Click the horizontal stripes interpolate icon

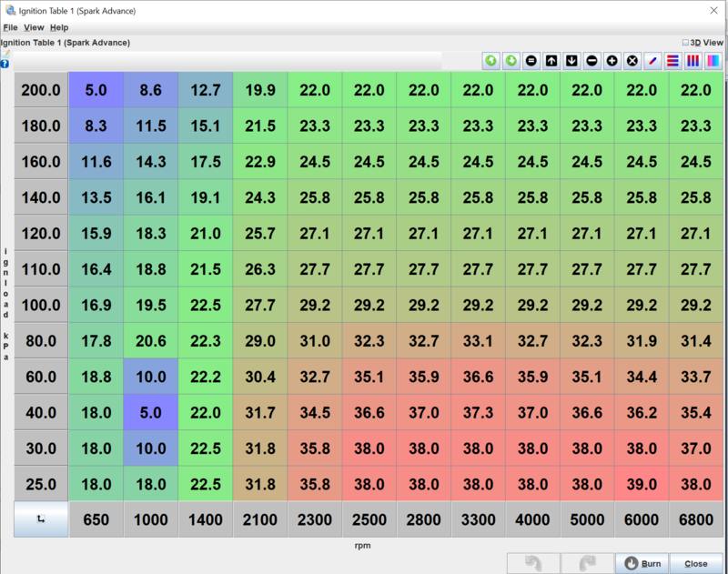point(672,61)
